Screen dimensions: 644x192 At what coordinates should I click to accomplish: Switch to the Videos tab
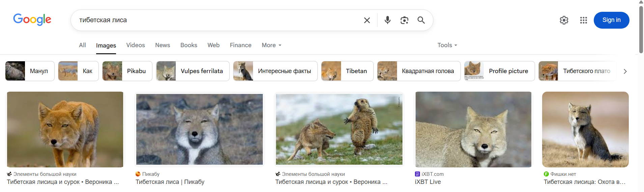[135, 45]
